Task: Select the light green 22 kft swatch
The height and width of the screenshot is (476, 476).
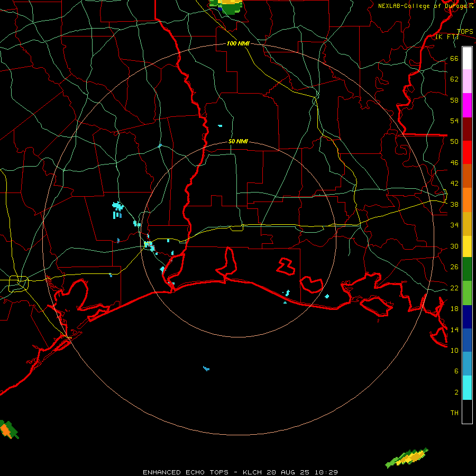Action: (467, 293)
